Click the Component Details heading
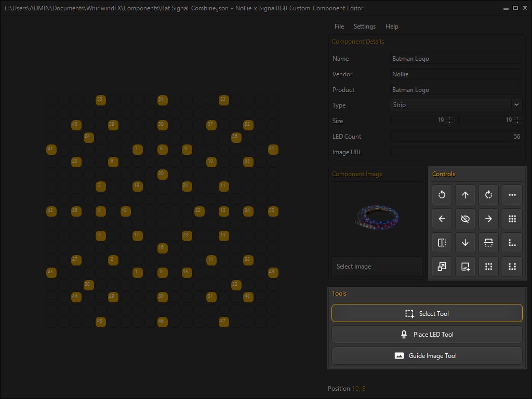This screenshot has height=399, width=532. 358,42
